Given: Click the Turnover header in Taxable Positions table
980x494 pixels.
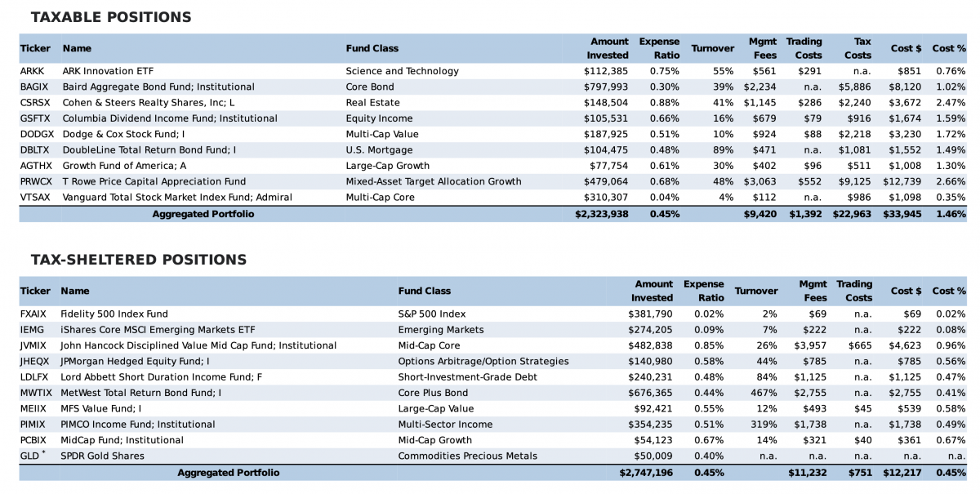Looking at the screenshot, I should tap(712, 48).
